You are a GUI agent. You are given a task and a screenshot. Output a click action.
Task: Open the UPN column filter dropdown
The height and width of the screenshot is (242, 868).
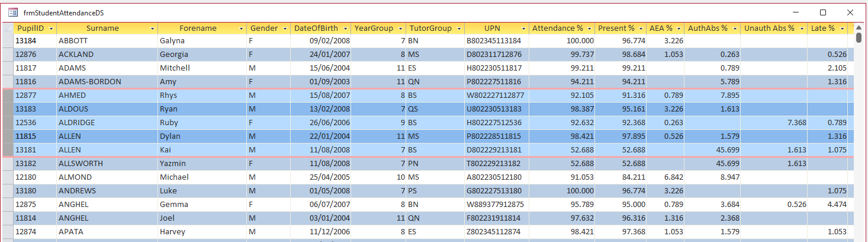[523, 28]
